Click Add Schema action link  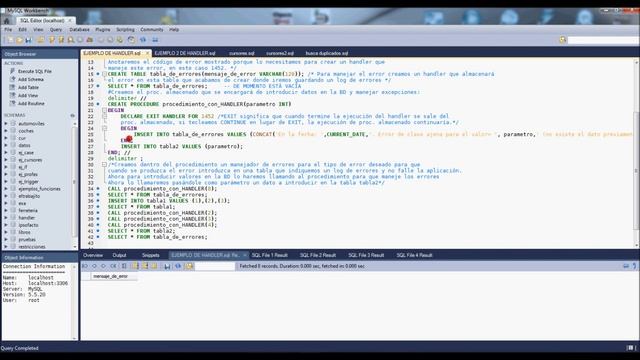click(x=31, y=80)
